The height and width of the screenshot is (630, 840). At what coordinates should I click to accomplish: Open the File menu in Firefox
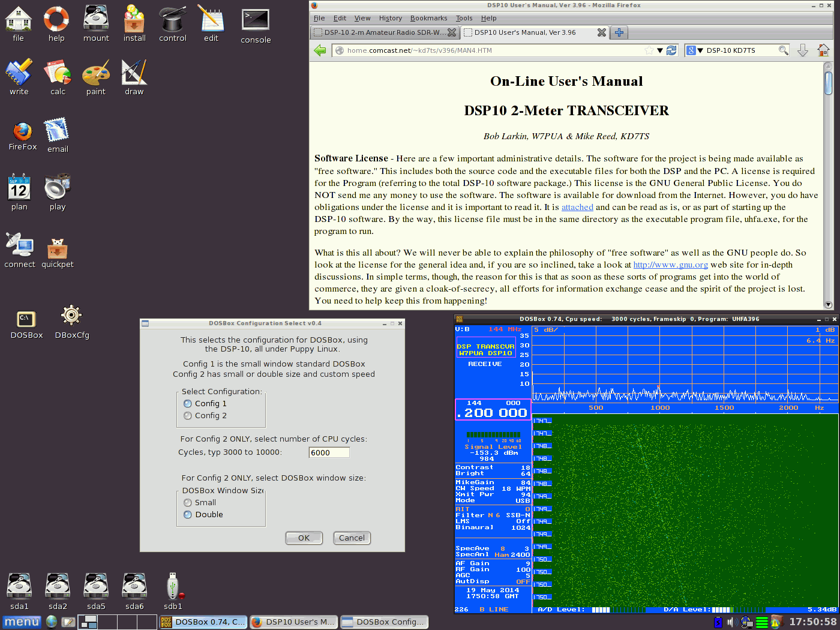click(319, 18)
